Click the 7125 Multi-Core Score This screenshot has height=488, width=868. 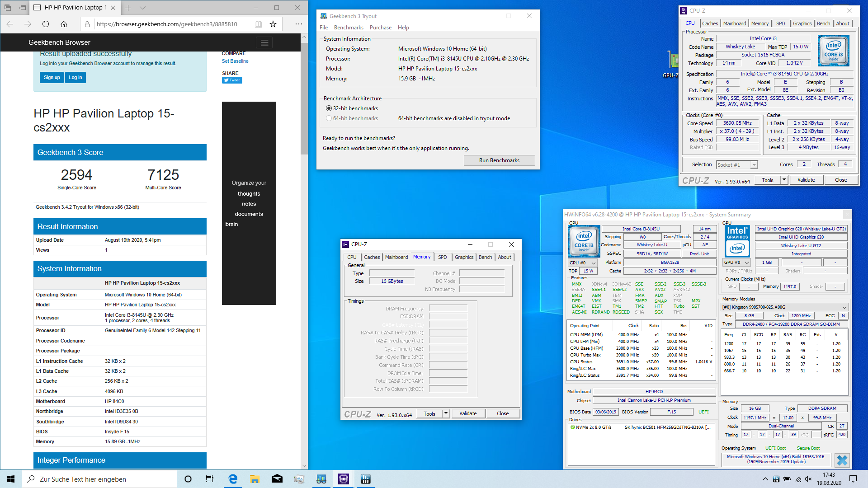point(163,175)
